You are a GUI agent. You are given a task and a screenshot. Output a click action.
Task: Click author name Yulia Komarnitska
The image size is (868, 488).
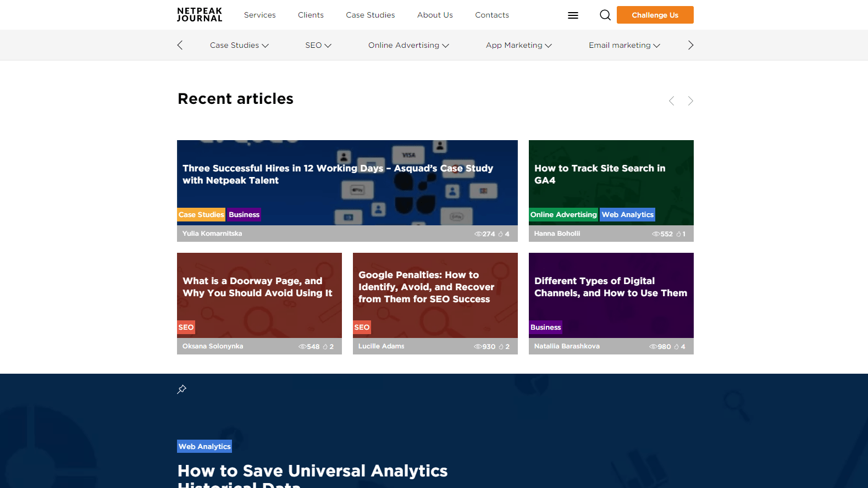tap(212, 234)
